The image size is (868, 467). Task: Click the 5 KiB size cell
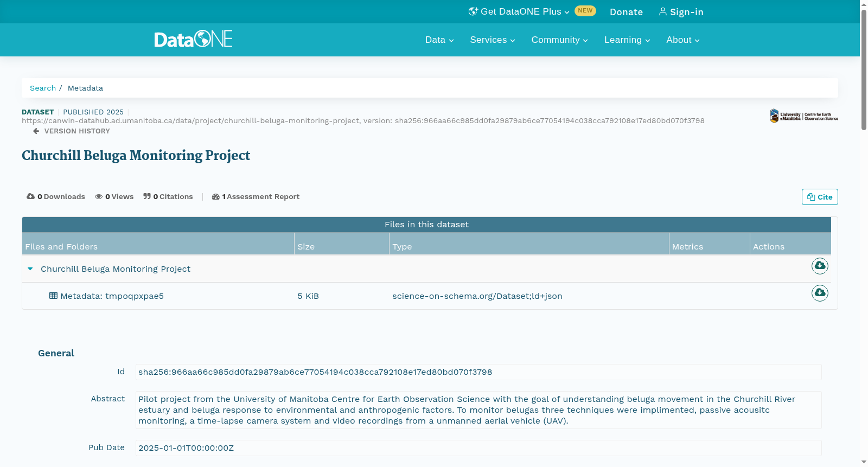tap(308, 296)
